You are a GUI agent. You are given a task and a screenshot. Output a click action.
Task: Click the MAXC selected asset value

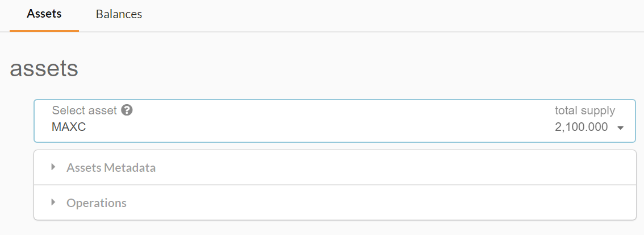click(x=69, y=127)
